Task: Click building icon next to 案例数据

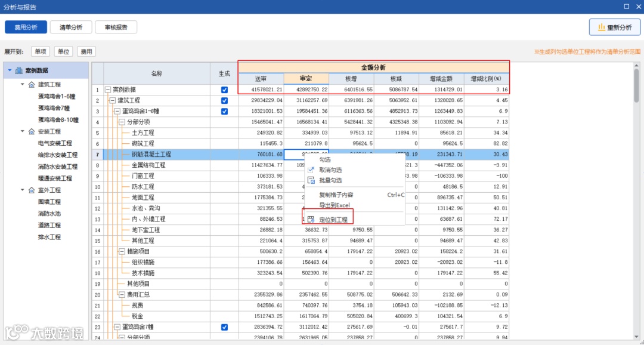Action: (19, 70)
